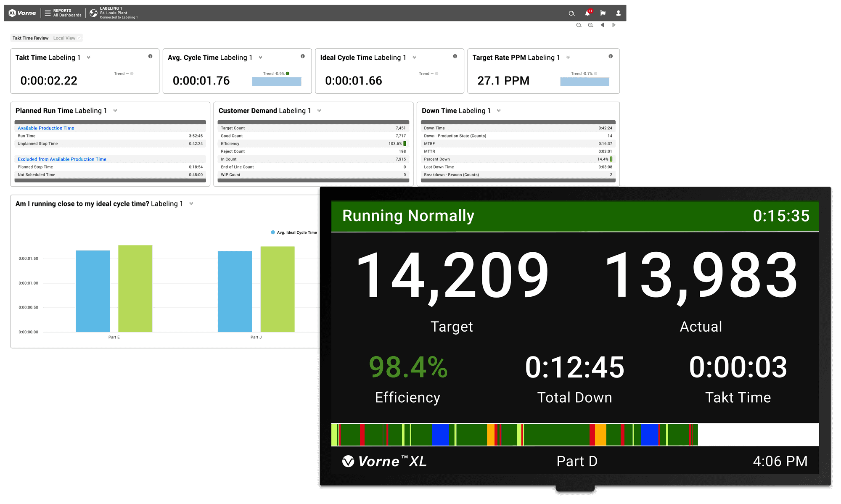The width and height of the screenshot is (841, 504).
Task: Click the green bar for Part J
Action: point(277,289)
